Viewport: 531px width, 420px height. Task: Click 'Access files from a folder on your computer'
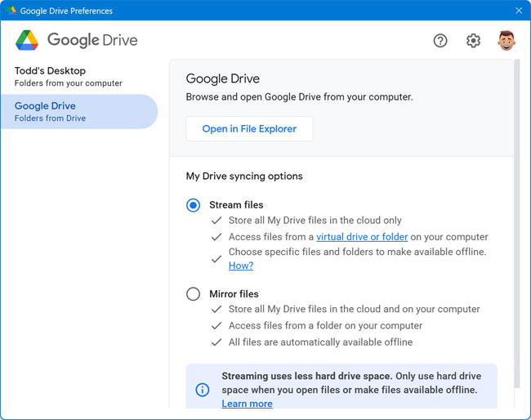tap(325, 325)
